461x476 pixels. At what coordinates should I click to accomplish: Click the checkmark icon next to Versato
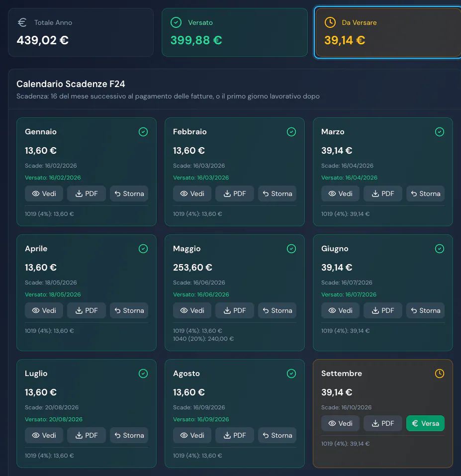(176, 22)
